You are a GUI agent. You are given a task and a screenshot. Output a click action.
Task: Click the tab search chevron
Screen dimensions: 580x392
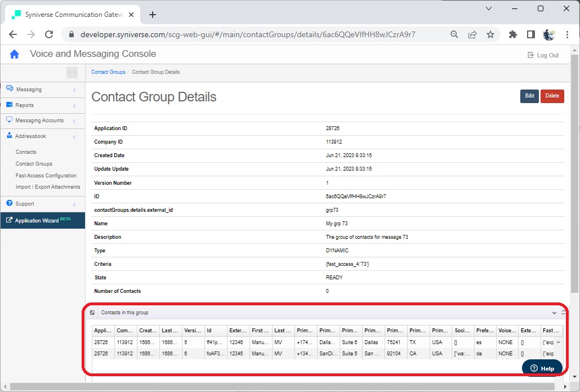pos(489,8)
